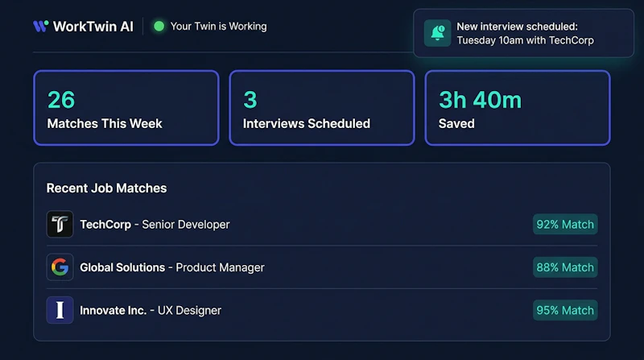Open the New interview scheduled notification text
This screenshot has height=360, width=644.
(x=526, y=33)
